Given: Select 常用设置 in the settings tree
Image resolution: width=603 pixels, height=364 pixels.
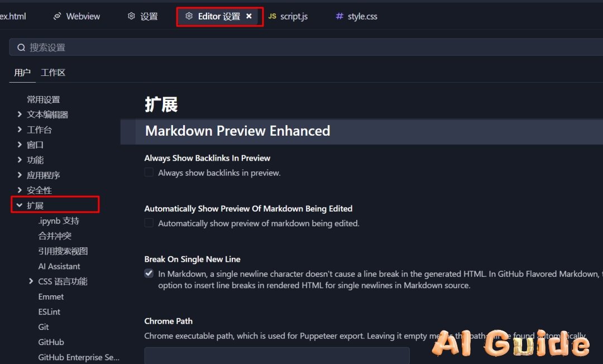Looking at the screenshot, I should [x=44, y=99].
